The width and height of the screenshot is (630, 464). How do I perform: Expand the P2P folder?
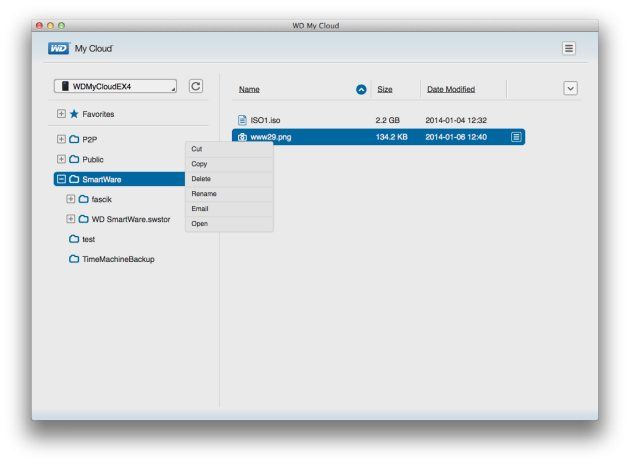61,139
